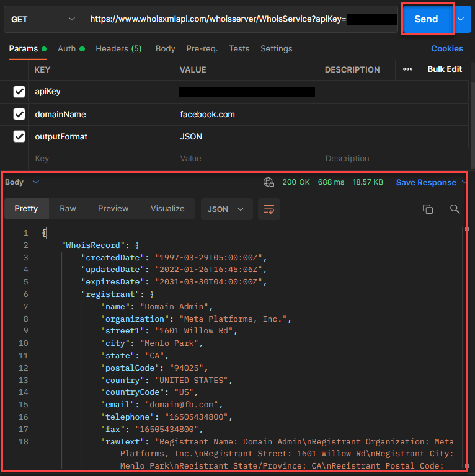Click the 200 OK status
The width and height of the screenshot is (475, 476).
pos(296,182)
